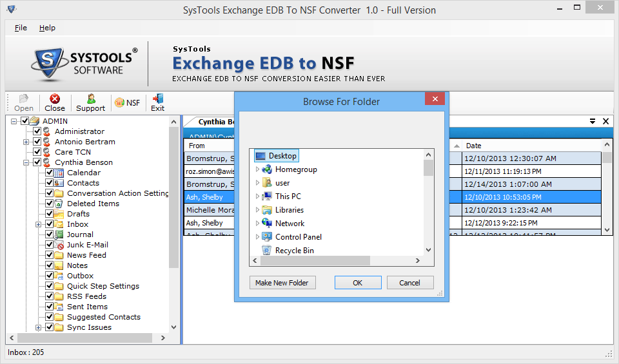Select the Quick Step Settings folder
The width and height of the screenshot is (619, 364).
pos(103,286)
